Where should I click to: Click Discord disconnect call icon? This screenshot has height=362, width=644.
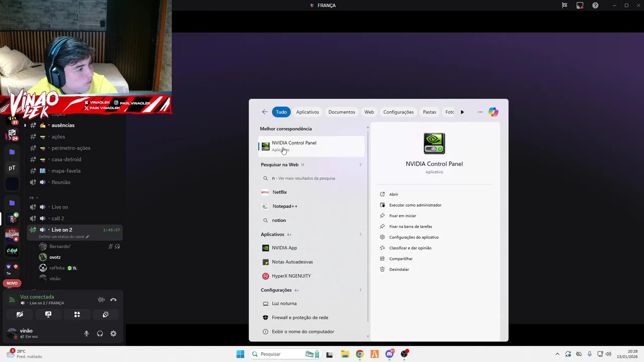(113, 300)
